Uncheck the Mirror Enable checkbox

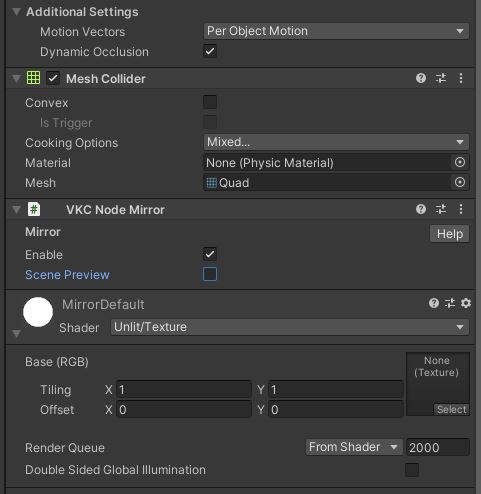[210, 254]
